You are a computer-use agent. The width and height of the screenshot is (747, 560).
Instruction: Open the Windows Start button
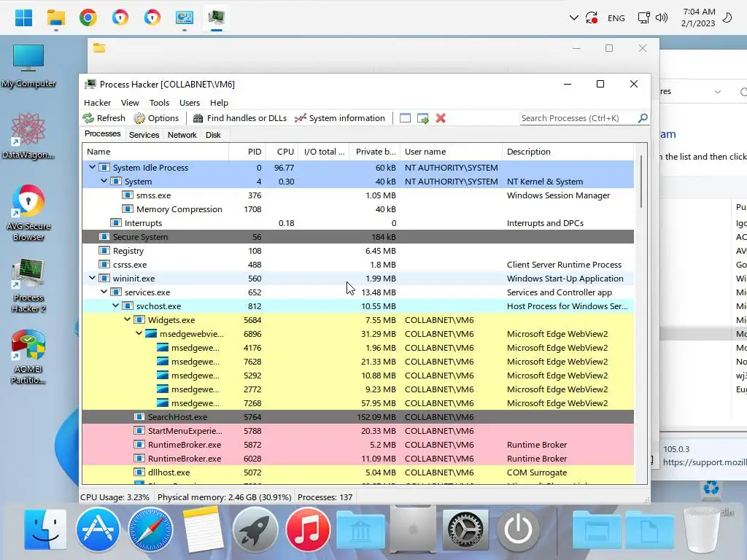[23, 17]
